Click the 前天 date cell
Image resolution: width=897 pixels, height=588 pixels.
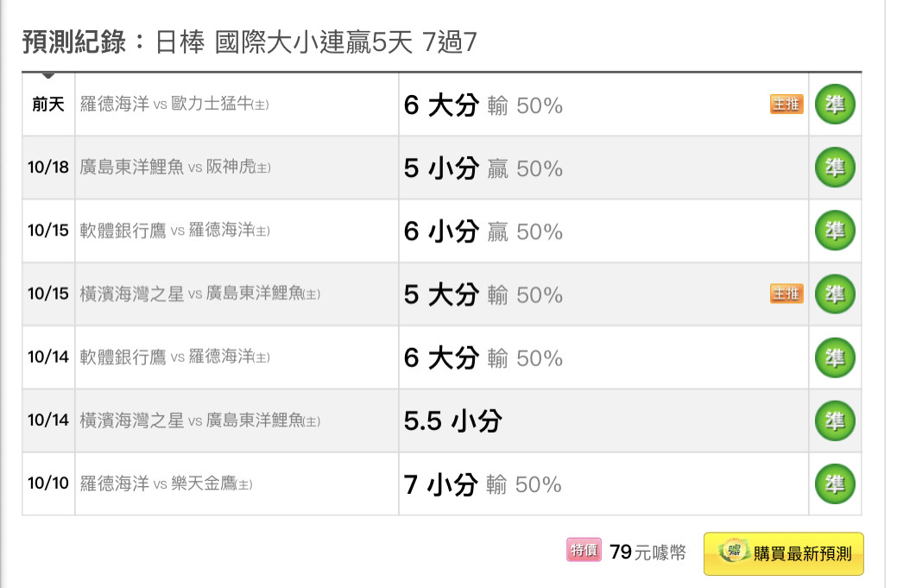(x=48, y=104)
